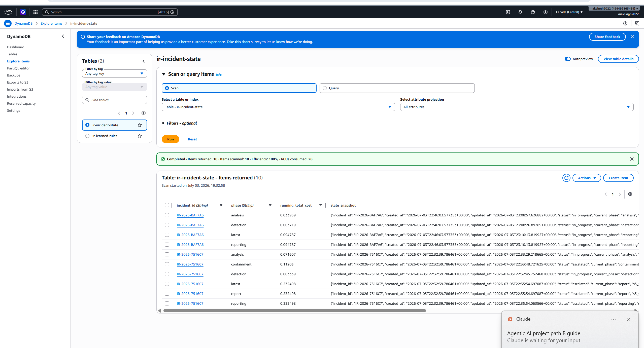Click the Find tables search field
The width and height of the screenshot is (644, 348).
[x=115, y=100]
